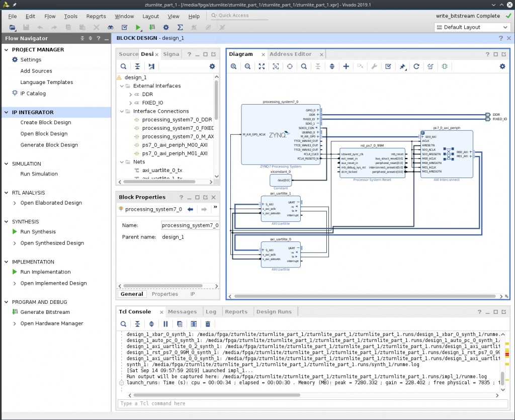Select processing_system7_0_DDR in interface connections
Image resolution: width=515 pixels, height=420 pixels.
pos(177,120)
